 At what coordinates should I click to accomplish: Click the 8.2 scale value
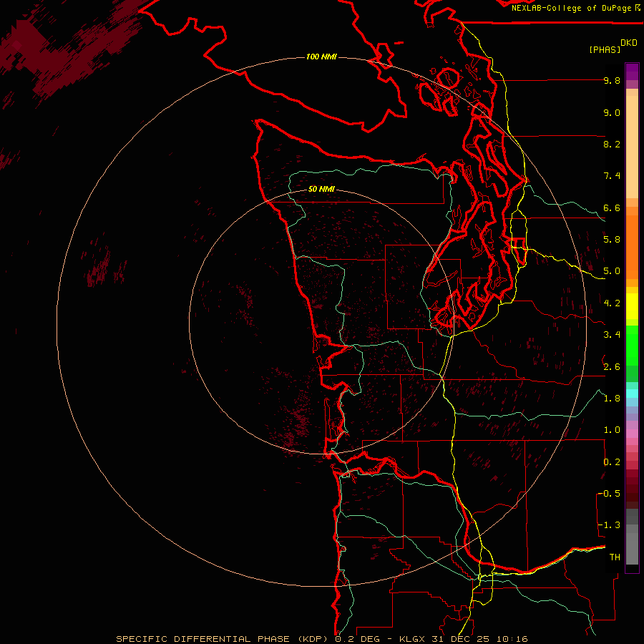tap(612, 144)
